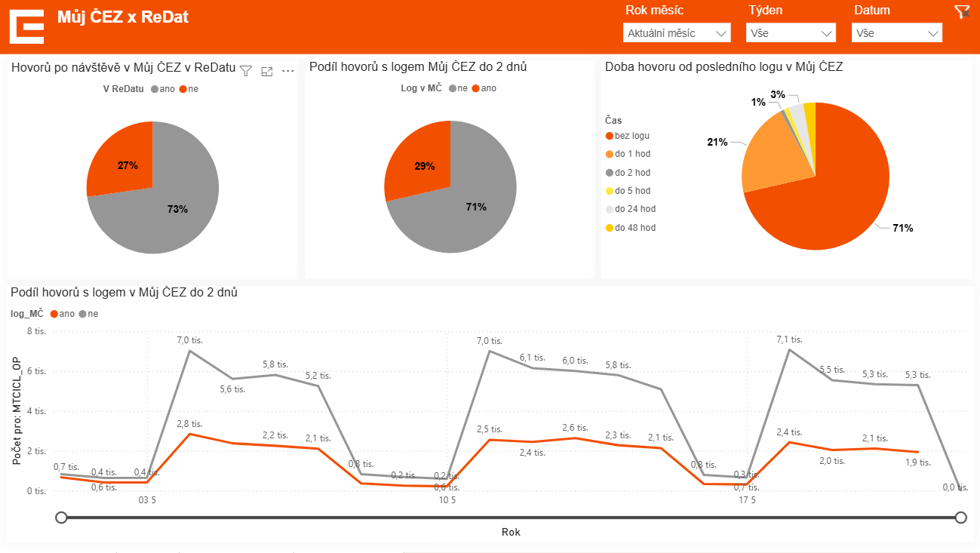Select the 'do 48 hod' legend entry
Image resolution: width=980 pixels, height=553 pixels.
click(x=630, y=228)
